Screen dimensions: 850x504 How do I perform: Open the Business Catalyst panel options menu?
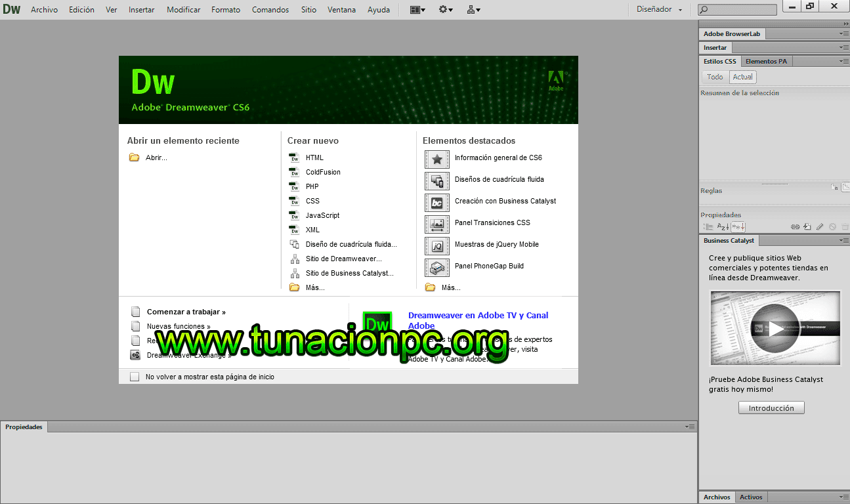pos(844,240)
